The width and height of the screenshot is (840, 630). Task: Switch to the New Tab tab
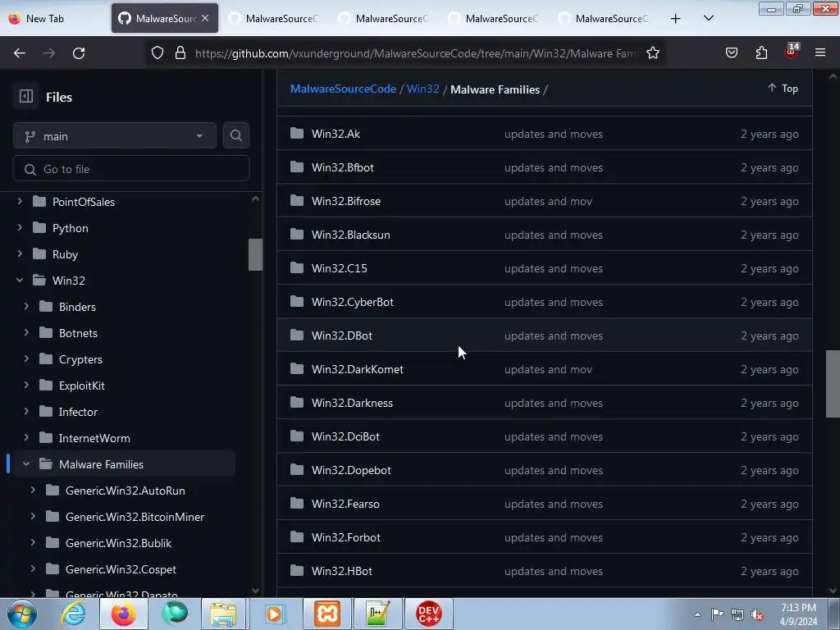click(53, 19)
